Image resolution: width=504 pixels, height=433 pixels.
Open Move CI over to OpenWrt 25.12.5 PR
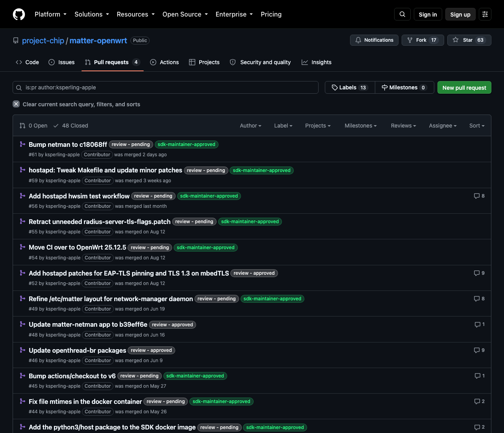click(78, 247)
